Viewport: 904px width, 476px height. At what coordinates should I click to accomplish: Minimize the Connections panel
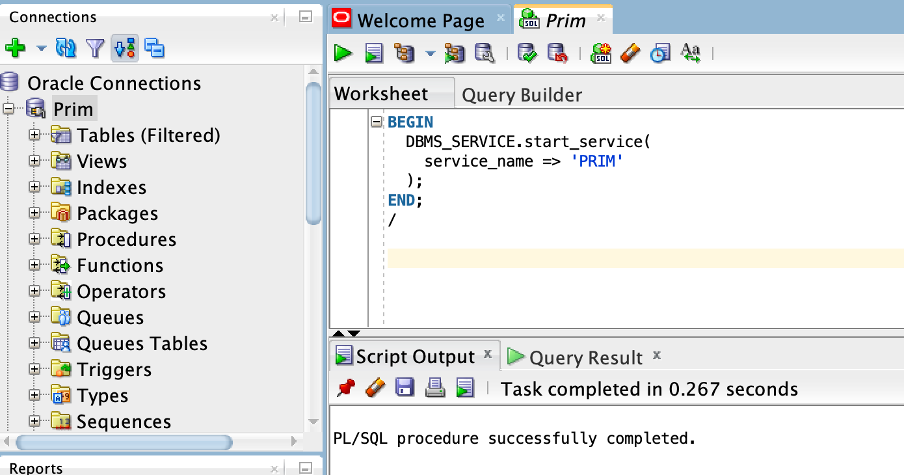coord(306,17)
